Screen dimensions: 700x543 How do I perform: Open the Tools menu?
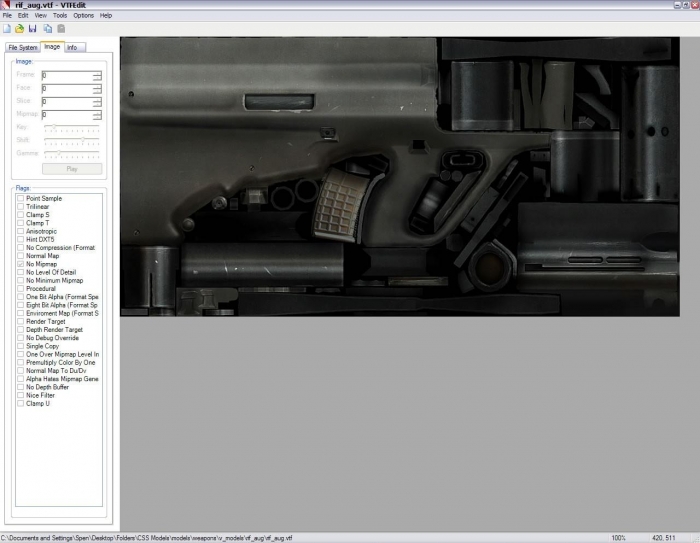pos(60,15)
